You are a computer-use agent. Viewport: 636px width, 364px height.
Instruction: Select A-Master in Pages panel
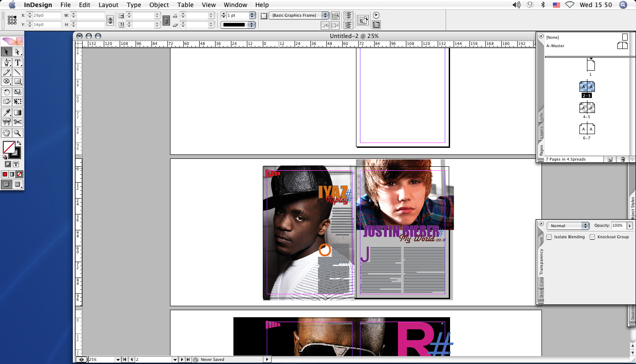(555, 46)
